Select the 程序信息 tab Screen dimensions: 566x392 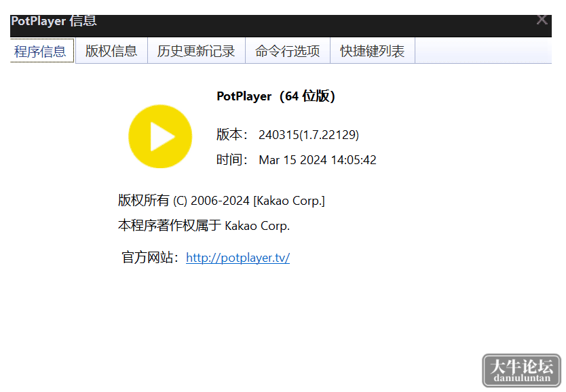pos(41,52)
